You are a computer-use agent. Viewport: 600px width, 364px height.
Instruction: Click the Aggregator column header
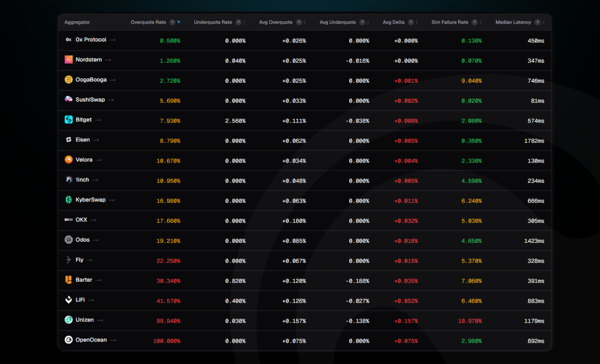(77, 22)
